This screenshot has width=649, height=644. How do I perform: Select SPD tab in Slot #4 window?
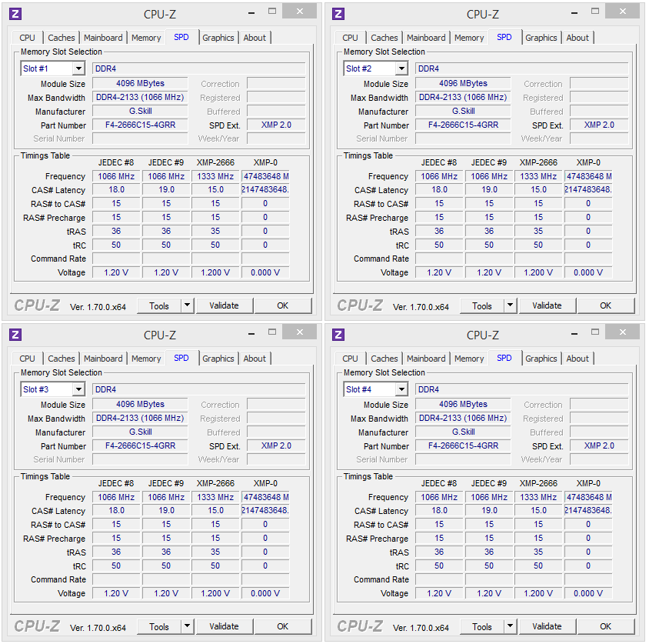coord(504,358)
